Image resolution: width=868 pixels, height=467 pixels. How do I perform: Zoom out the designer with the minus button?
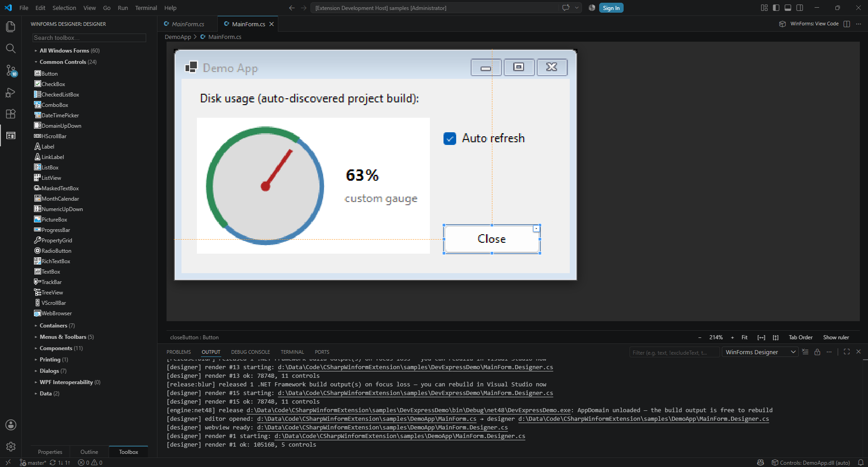coord(700,337)
